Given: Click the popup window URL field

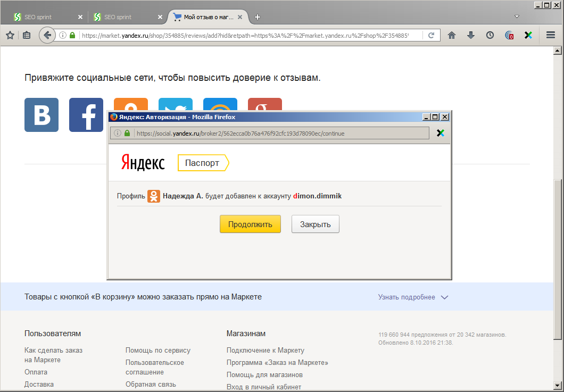Looking at the screenshot, I should [270, 133].
